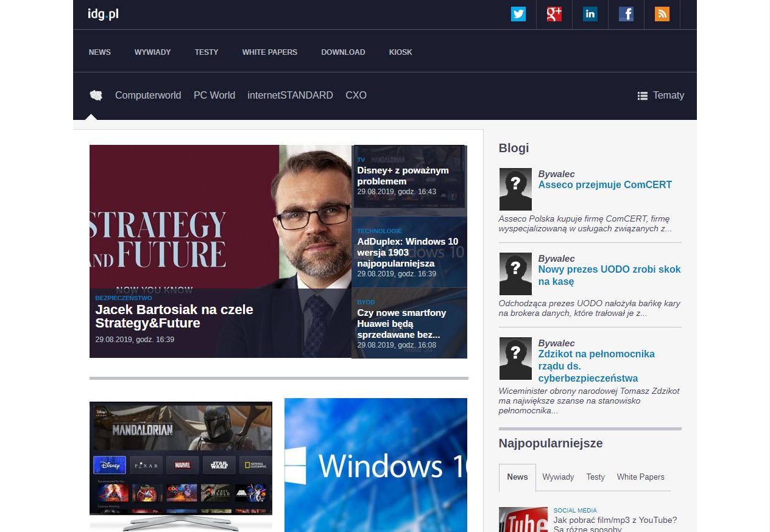The height and width of the screenshot is (532, 770).
Task: Open the LinkedIn social icon
Action: (x=590, y=14)
